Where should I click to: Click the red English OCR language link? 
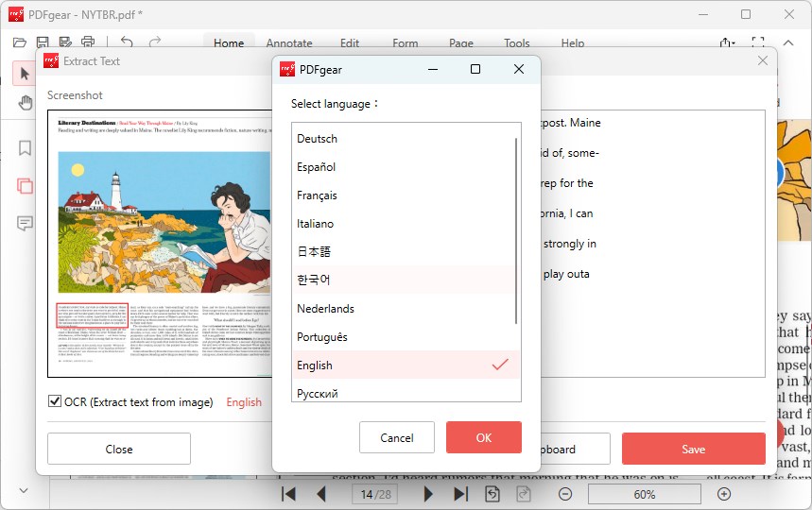pyautogui.click(x=244, y=402)
